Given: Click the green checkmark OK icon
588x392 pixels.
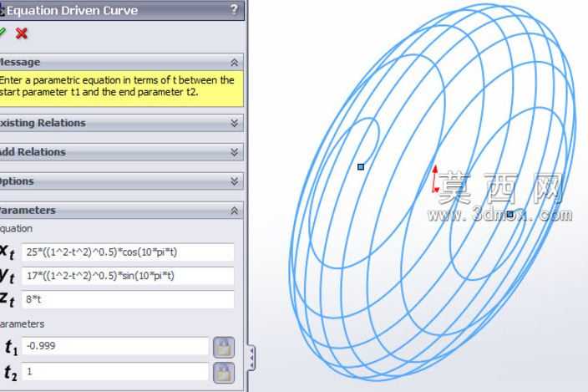Looking at the screenshot, I should (x=3, y=33).
